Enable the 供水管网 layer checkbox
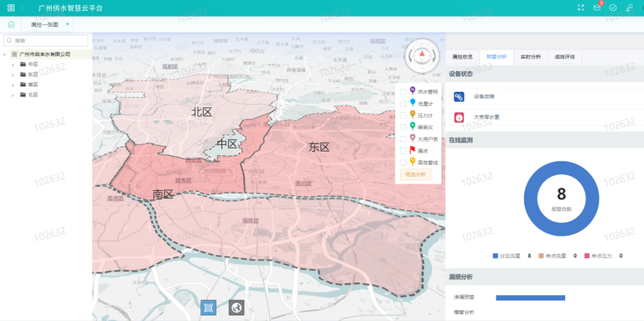 pyautogui.click(x=403, y=92)
